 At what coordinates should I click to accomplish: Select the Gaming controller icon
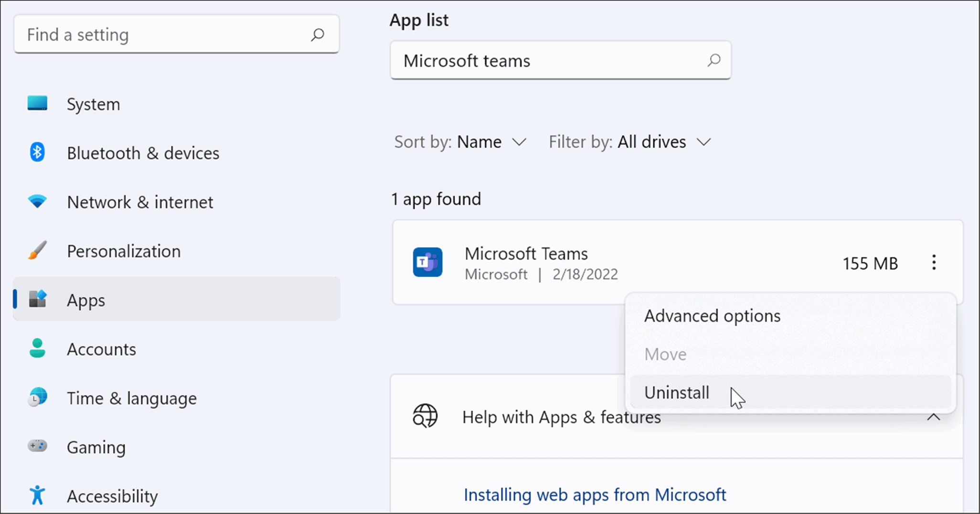pyautogui.click(x=36, y=447)
